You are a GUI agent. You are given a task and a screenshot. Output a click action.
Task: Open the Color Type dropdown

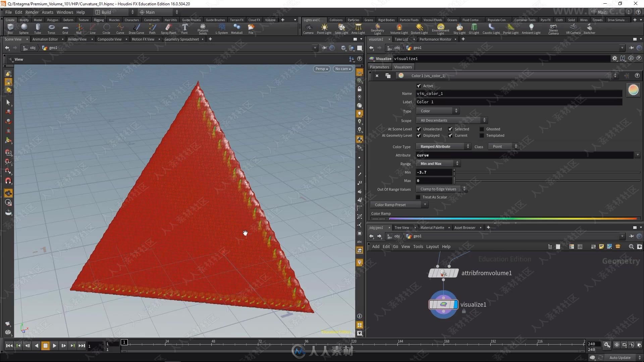click(443, 146)
